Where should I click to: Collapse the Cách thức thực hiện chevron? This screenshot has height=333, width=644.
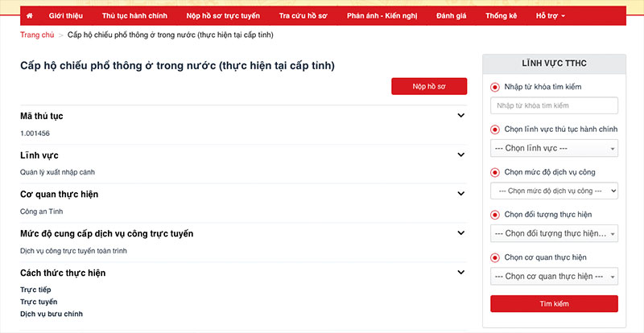460,273
